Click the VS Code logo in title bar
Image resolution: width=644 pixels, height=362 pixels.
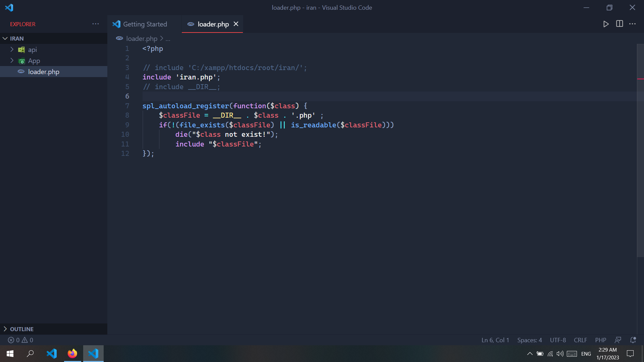click(9, 7)
